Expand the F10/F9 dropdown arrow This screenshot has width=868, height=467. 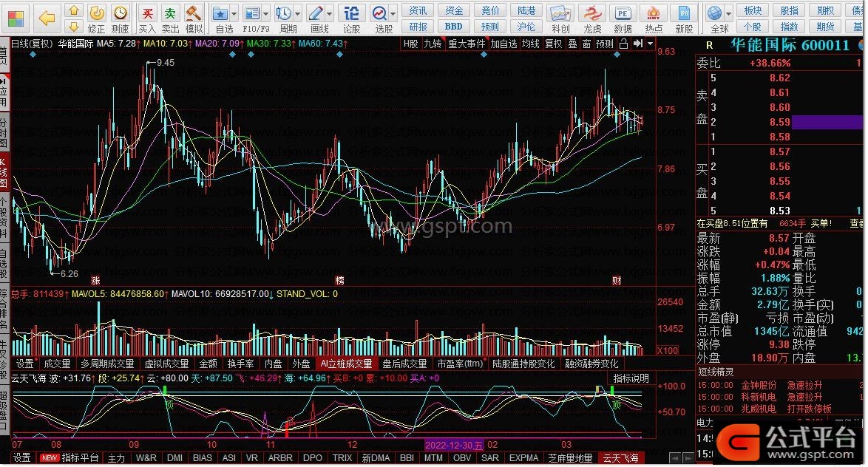pos(266,13)
